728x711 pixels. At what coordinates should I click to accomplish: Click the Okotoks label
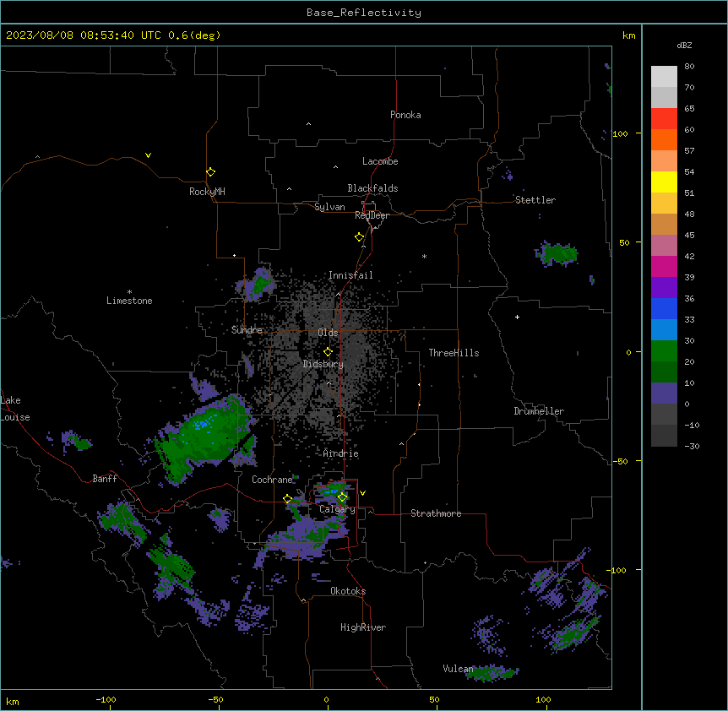coord(348,591)
